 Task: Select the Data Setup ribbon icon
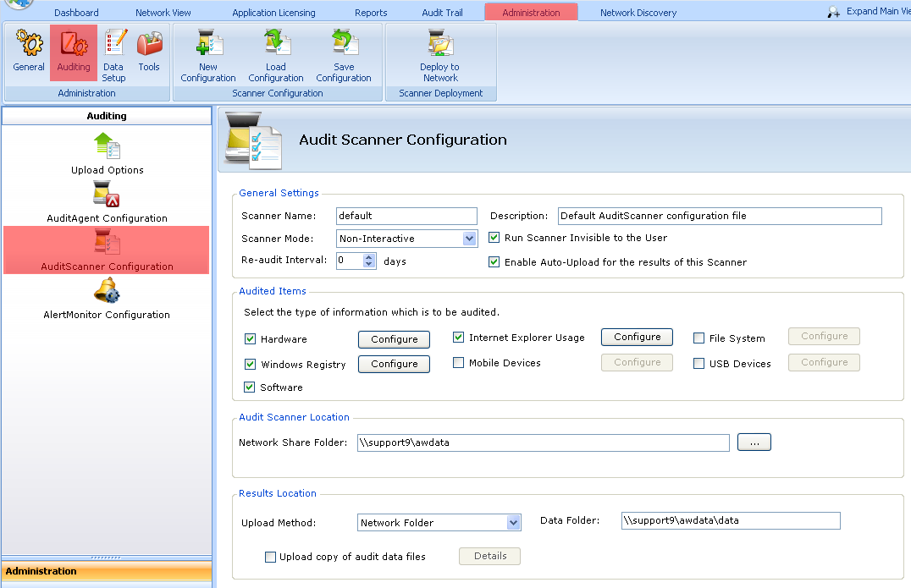click(x=113, y=55)
